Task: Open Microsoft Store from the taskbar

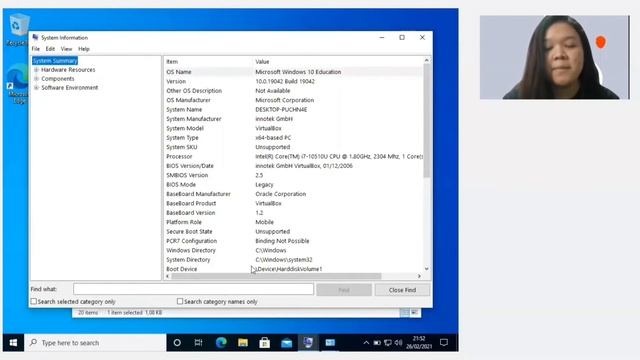Action: tap(264, 342)
